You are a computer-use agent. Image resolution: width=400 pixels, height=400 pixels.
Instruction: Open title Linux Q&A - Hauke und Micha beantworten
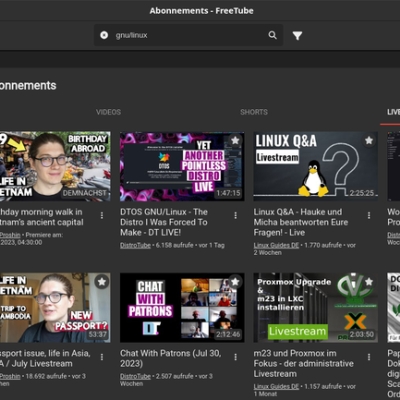point(301,222)
